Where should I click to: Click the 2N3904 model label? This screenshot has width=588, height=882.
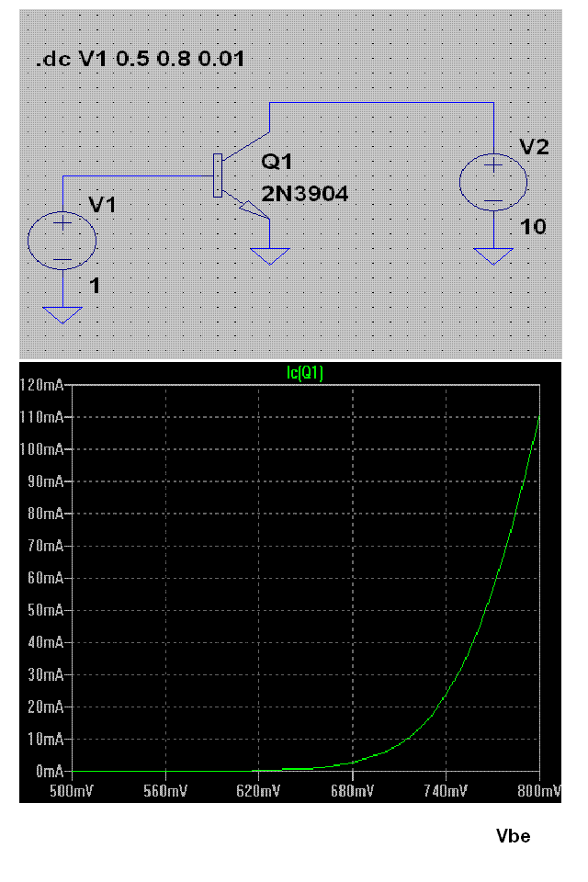304,194
